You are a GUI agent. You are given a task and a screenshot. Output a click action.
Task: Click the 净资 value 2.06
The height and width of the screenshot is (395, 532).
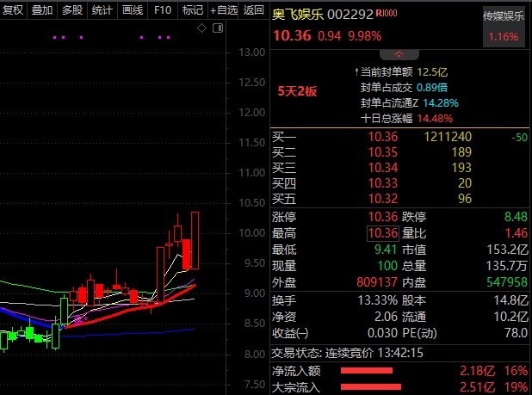click(386, 317)
